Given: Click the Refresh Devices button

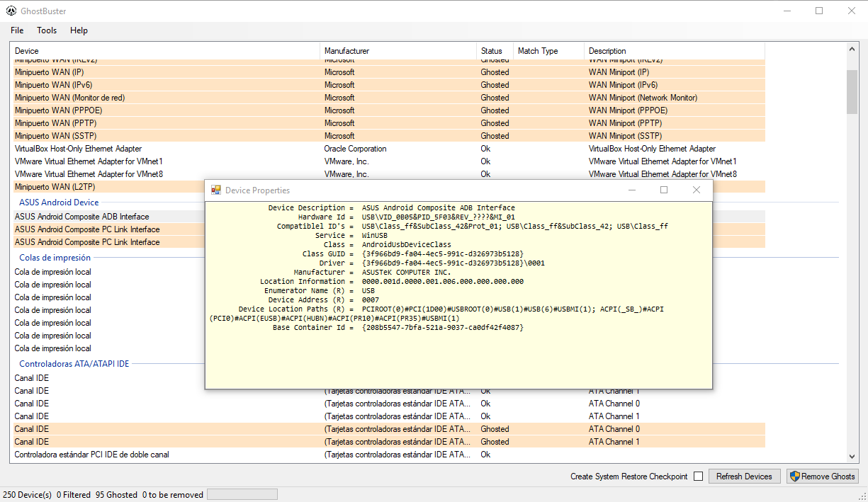Looking at the screenshot, I should click(744, 477).
